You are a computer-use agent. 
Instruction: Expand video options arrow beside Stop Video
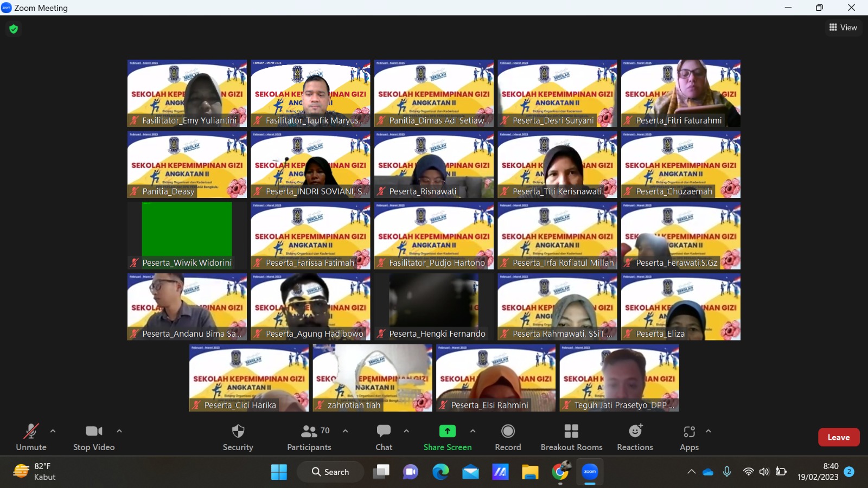click(119, 431)
